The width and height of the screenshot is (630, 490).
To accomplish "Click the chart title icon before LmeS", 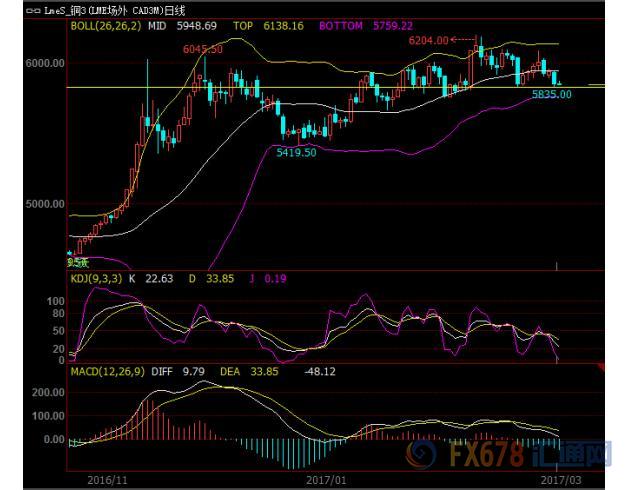I will click(33, 11).
